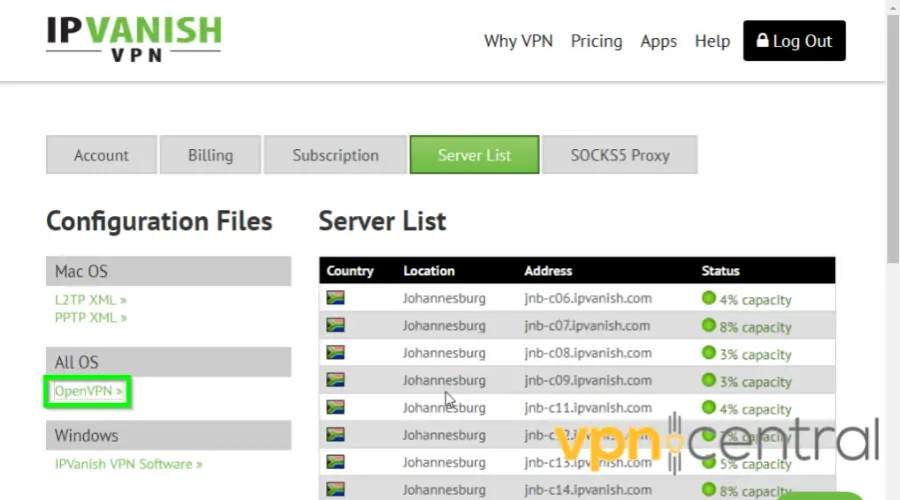Image resolution: width=900 pixels, height=500 pixels.
Task: Switch to the Subscription tab
Action: (335, 154)
